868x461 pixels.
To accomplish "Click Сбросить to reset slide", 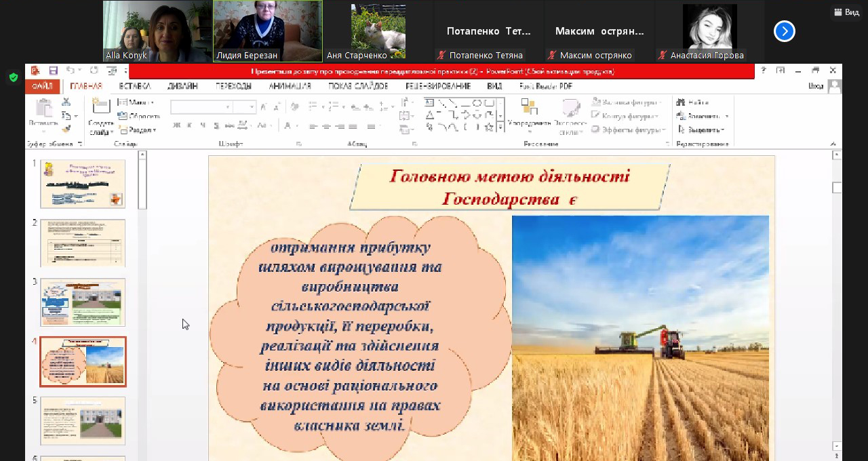I will point(139,116).
